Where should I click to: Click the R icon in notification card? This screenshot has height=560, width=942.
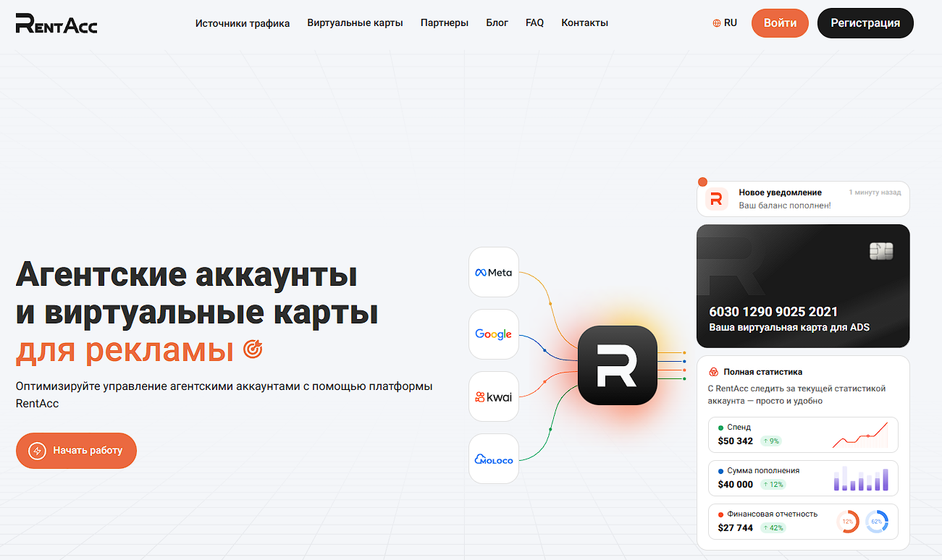coord(716,199)
